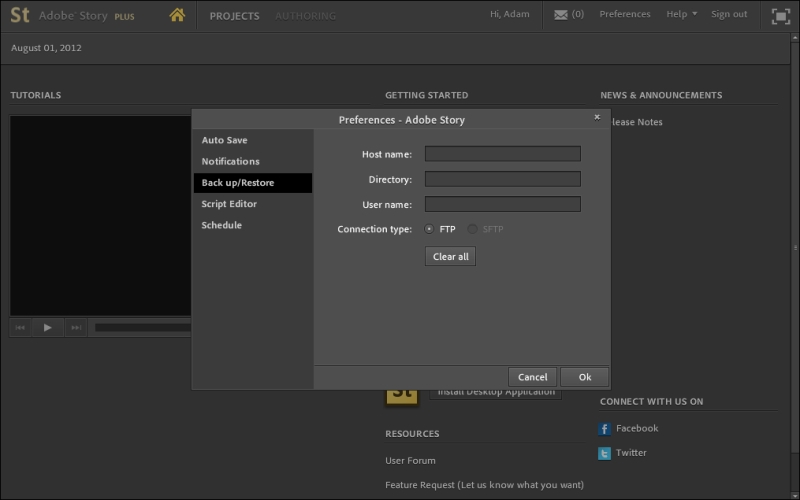Click the August 01, 2012 date
800x500 pixels.
pyautogui.click(x=46, y=48)
